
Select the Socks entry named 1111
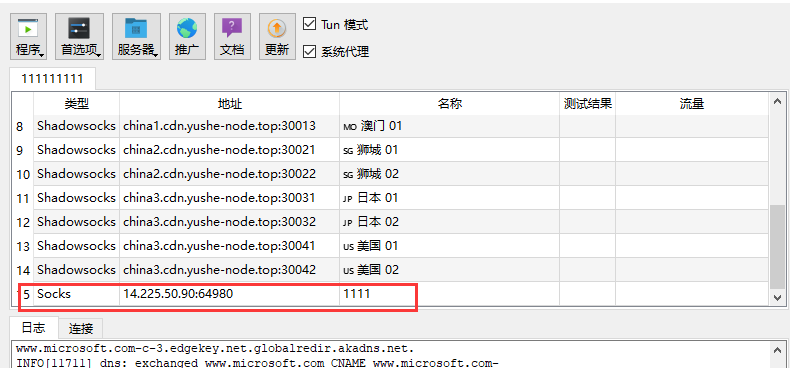coord(390,294)
